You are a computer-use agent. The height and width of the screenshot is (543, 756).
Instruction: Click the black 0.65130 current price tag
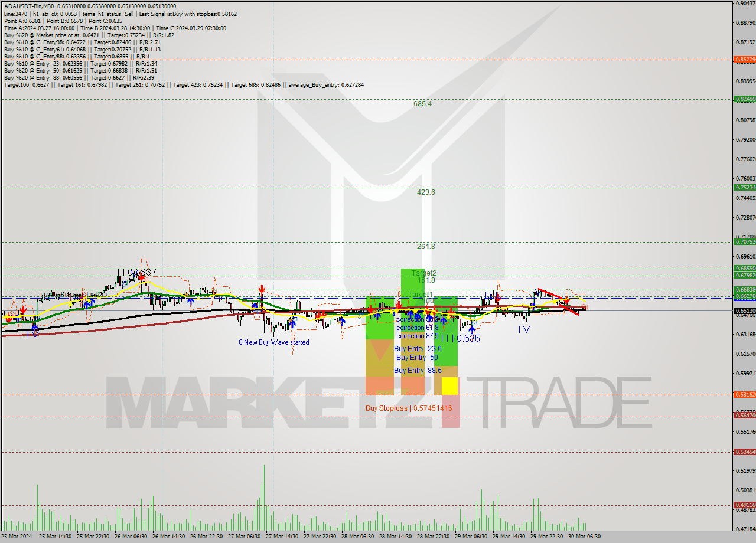pyautogui.click(x=744, y=310)
